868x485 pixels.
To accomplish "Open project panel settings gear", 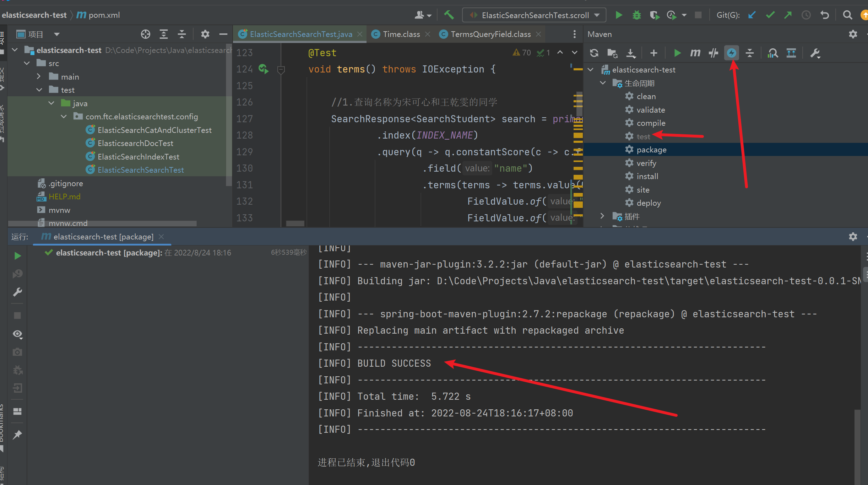I will (x=205, y=34).
